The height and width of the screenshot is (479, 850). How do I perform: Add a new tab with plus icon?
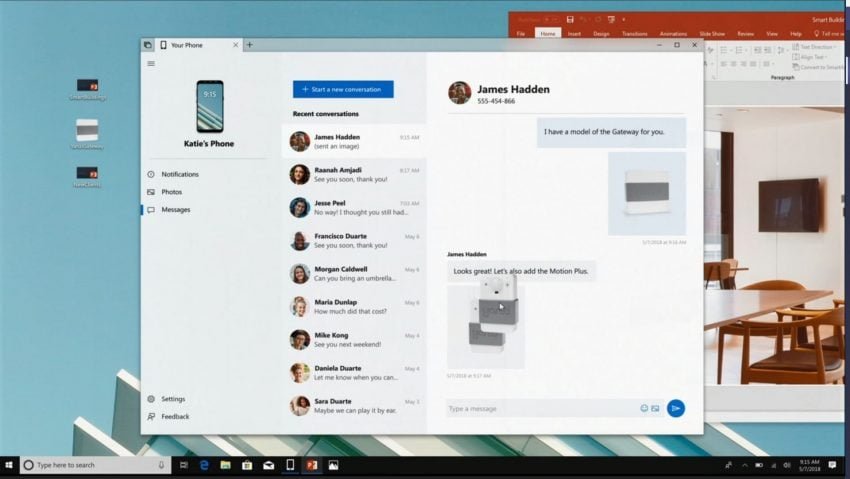(249, 45)
